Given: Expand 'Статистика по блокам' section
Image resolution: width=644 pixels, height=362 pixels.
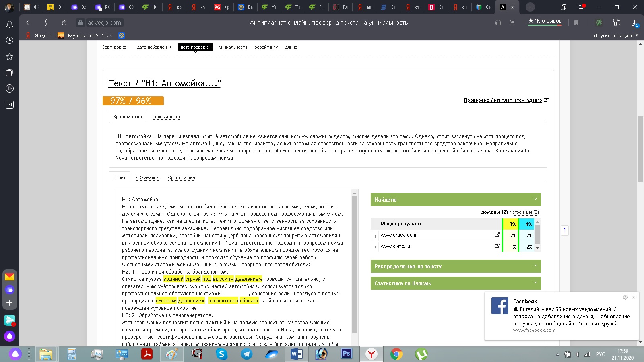Looking at the screenshot, I should coord(456,283).
